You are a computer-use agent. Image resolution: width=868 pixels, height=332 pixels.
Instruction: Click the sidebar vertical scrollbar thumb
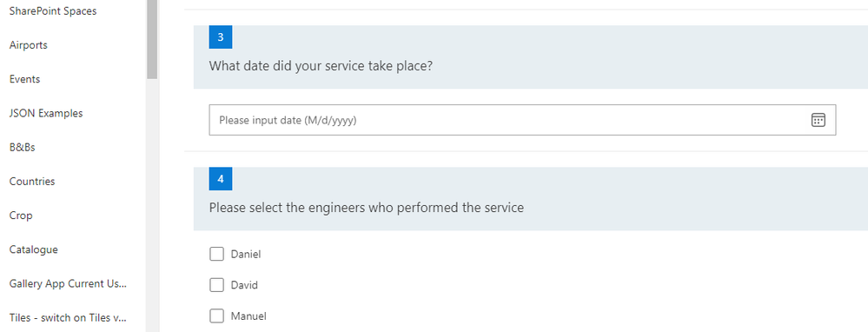pyautogui.click(x=152, y=39)
